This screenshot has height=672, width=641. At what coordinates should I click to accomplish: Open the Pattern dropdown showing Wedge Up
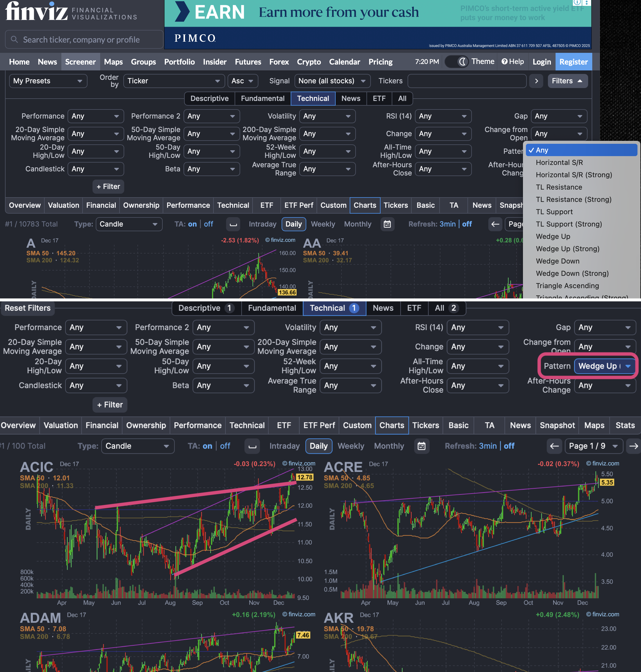click(605, 366)
